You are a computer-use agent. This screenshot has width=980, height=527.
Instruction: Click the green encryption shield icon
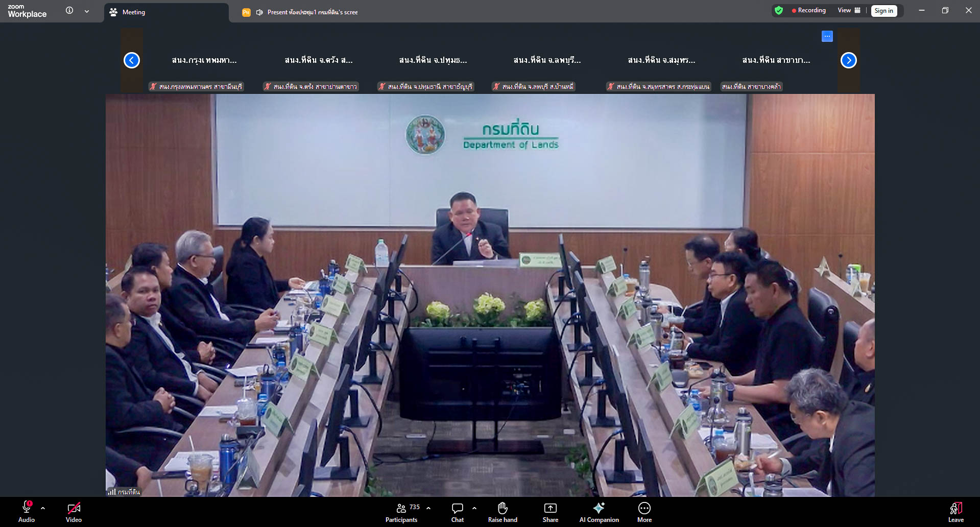tap(778, 11)
